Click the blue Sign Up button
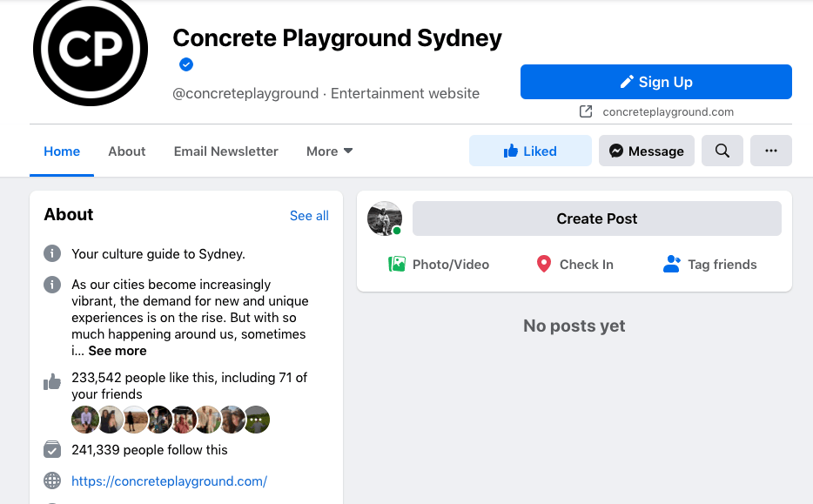The height and width of the screenshot is (504, 813). click(x=656, y=82)
